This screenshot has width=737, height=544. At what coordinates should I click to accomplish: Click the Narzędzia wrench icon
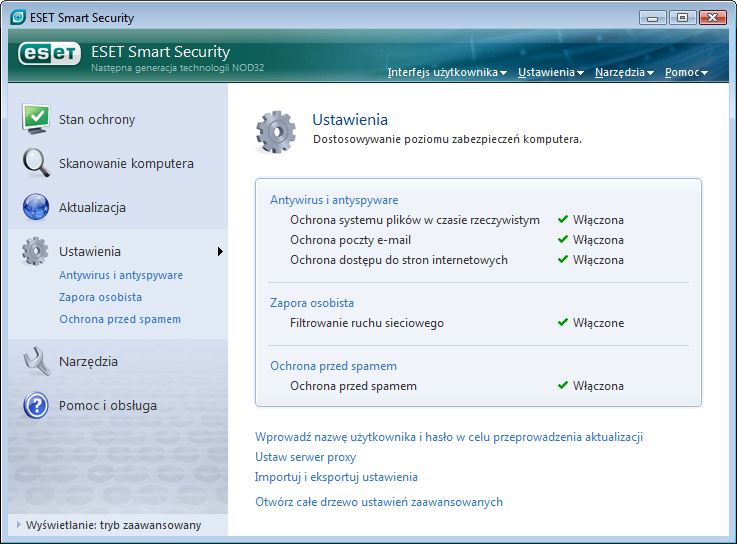(36, 361)
